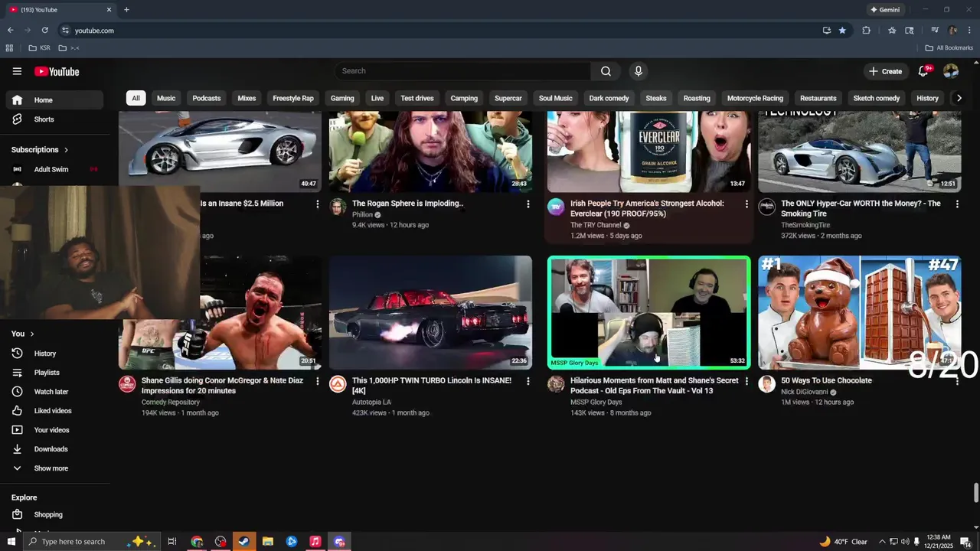Image resolution: width=980 pixels, height=551 pixels.
Task: Click the Windows taskbar search box
Action: (x=91, y=542)
